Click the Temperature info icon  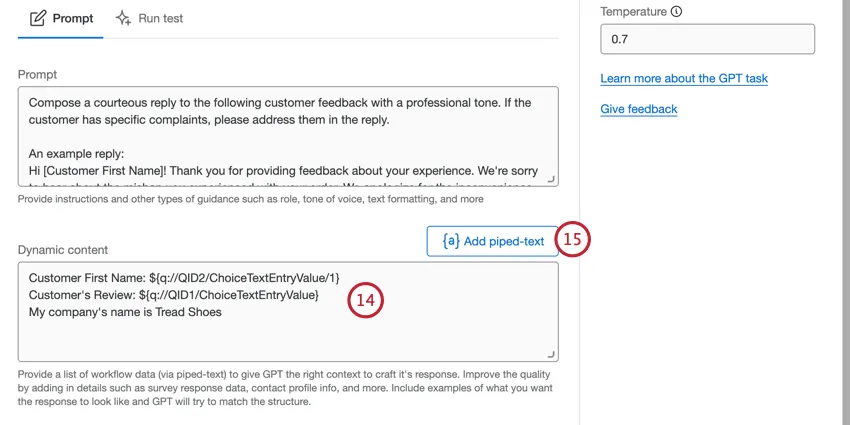click(x=677, y=12)
